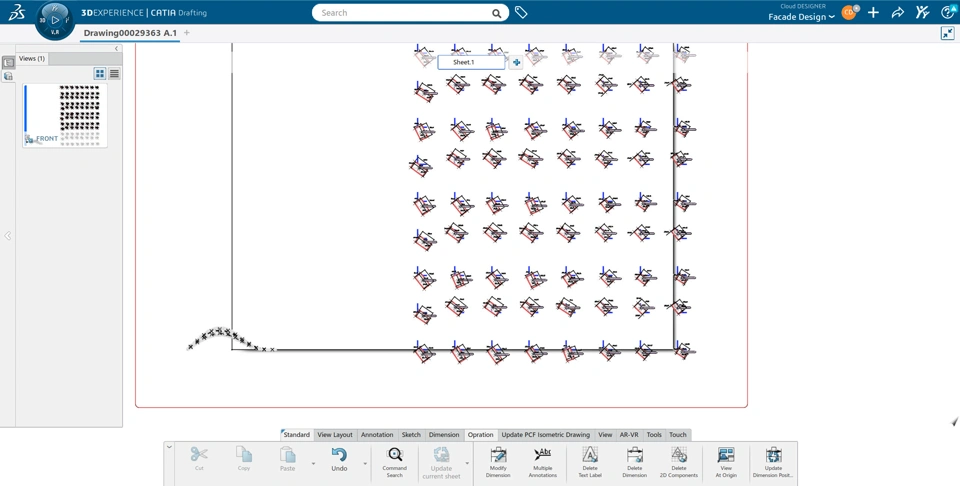Open the Standard tab
960x486 pixels.
[x=296, y=435]
